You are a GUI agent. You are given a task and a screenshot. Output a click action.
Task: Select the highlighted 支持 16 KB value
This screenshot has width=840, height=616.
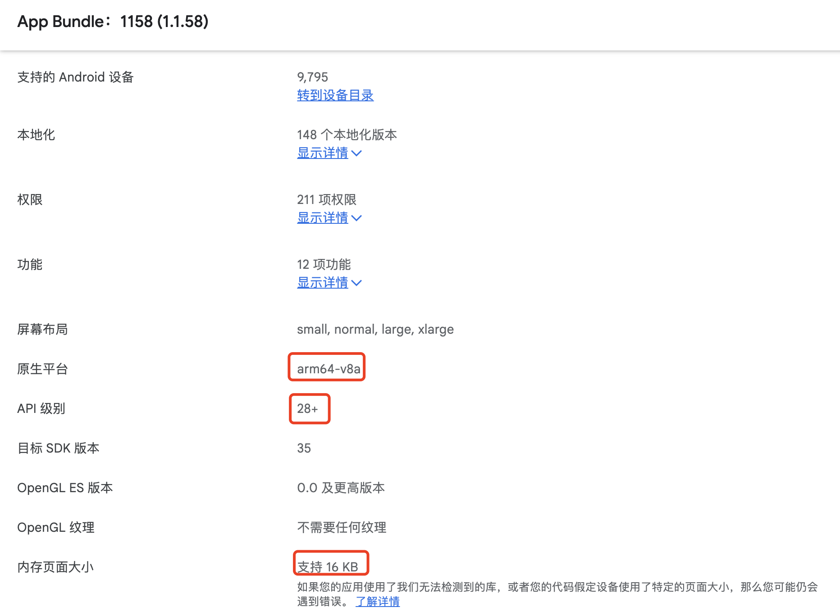(331, 566)
